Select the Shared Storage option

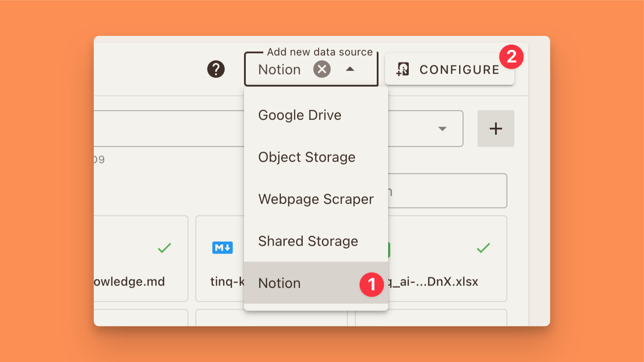click(308, 241)
